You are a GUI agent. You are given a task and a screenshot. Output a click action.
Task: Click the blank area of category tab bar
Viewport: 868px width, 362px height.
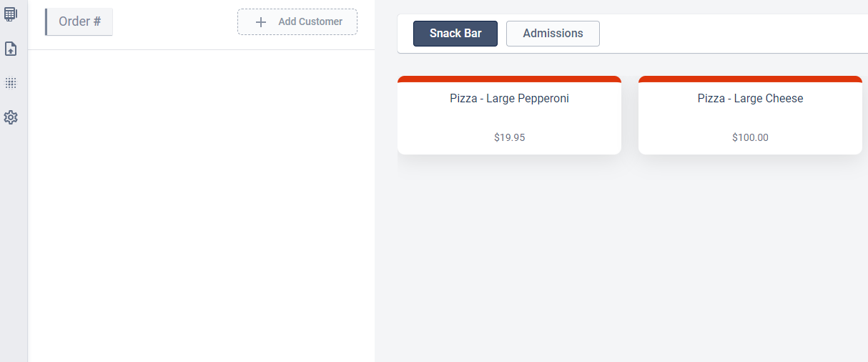[x=733, y=34]
